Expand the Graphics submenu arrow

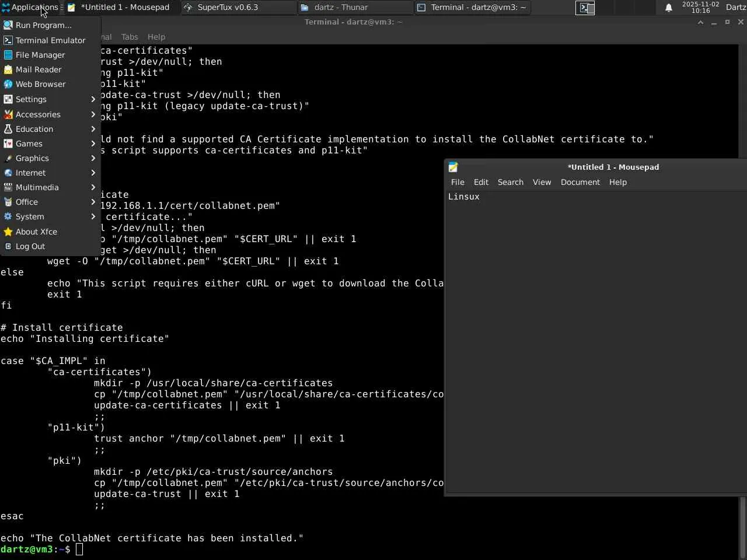(93, 158)
